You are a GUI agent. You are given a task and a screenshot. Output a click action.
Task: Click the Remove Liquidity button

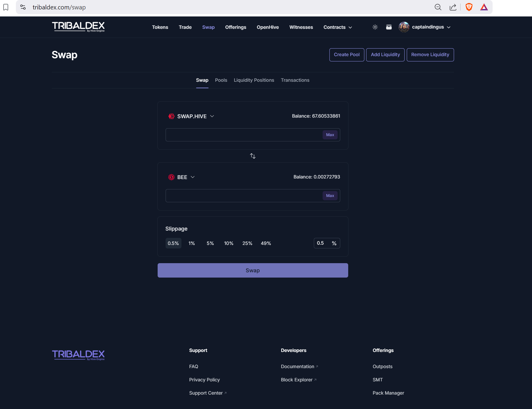point(430,55)
